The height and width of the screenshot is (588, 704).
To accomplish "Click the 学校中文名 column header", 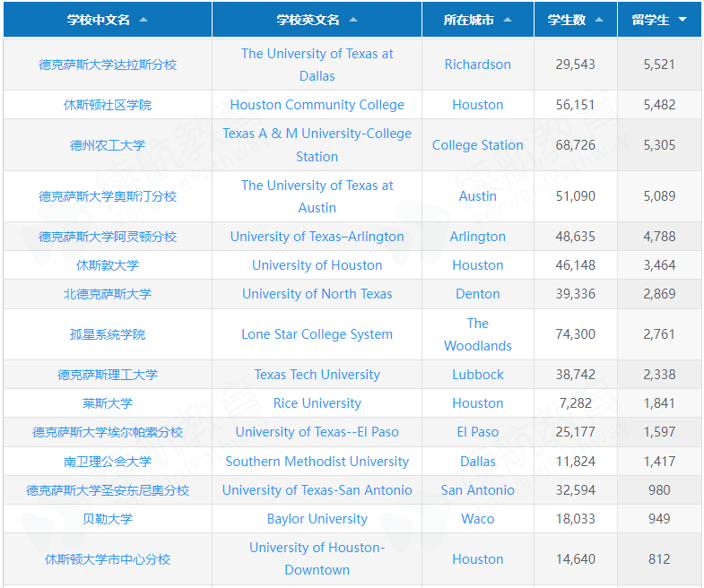I will click(x=108, y=20).
